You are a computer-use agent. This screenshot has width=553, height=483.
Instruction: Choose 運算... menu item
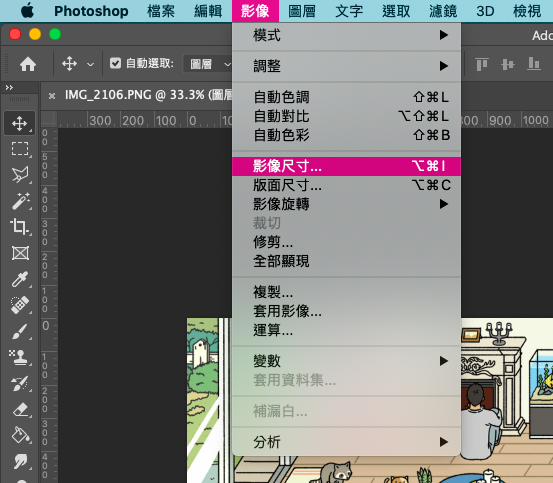(x=346, y=330)
